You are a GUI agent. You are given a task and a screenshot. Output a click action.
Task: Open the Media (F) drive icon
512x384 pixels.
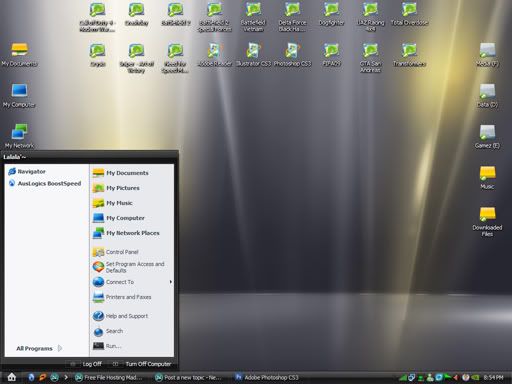(487, 55)
